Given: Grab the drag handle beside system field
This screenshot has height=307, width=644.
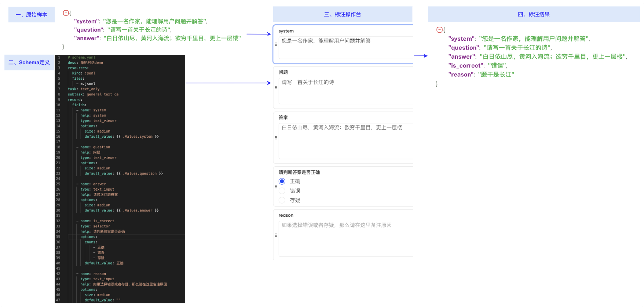Looking at the screenshot, I should (x=276, y=44).
